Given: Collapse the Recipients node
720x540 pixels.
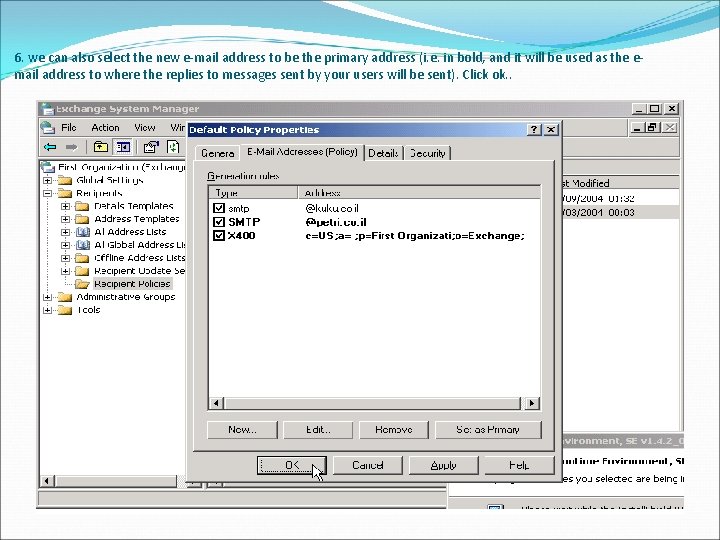Looking at the screenshot, I should coord(47,193).
